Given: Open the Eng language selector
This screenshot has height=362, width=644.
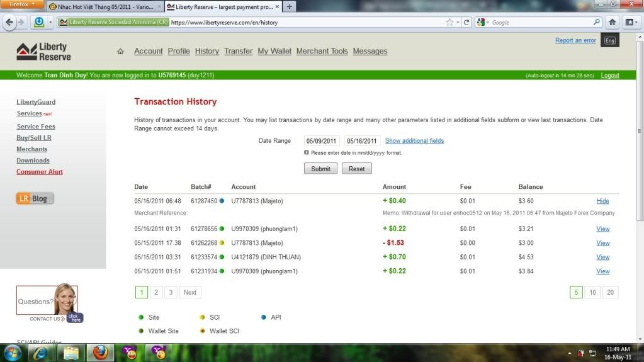Looking at the screenshot, I should pyautogui.click(x=609, y=41).
